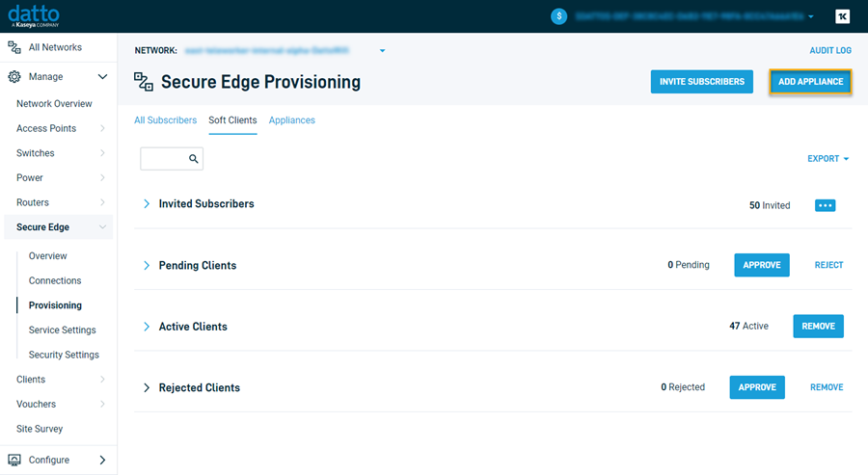Viewport: 868px width, 475px height.
Task: Click the '0 Pending' count
Action: point(688,265)
